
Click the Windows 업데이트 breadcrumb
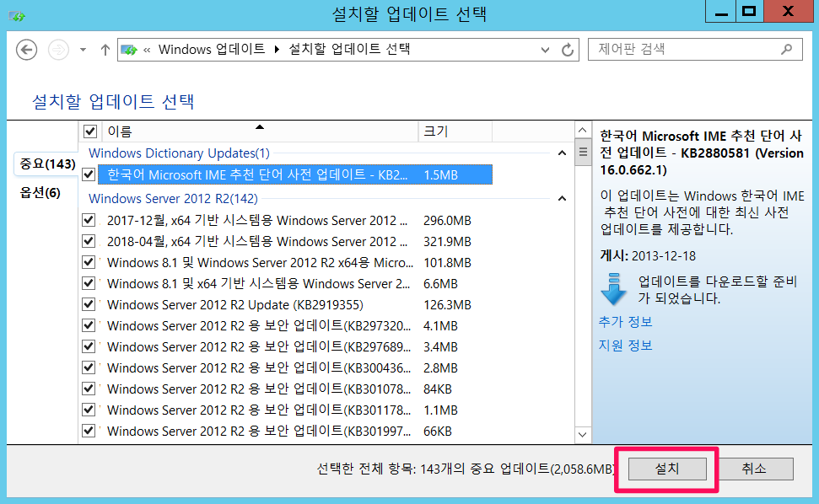click(212, 50)
